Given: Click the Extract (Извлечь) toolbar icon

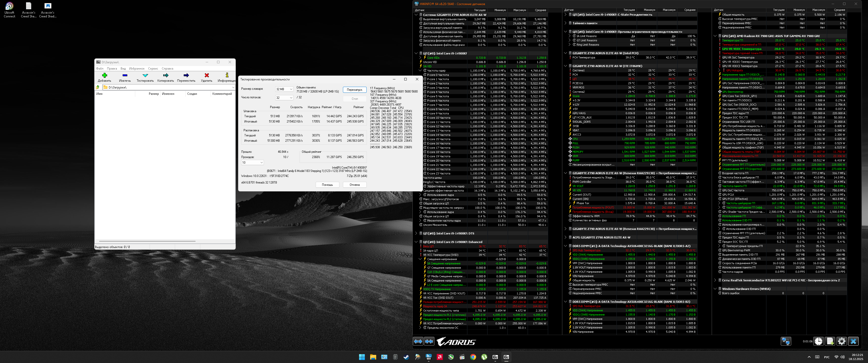Looking at the screenshot, I should tap(125, 75).
